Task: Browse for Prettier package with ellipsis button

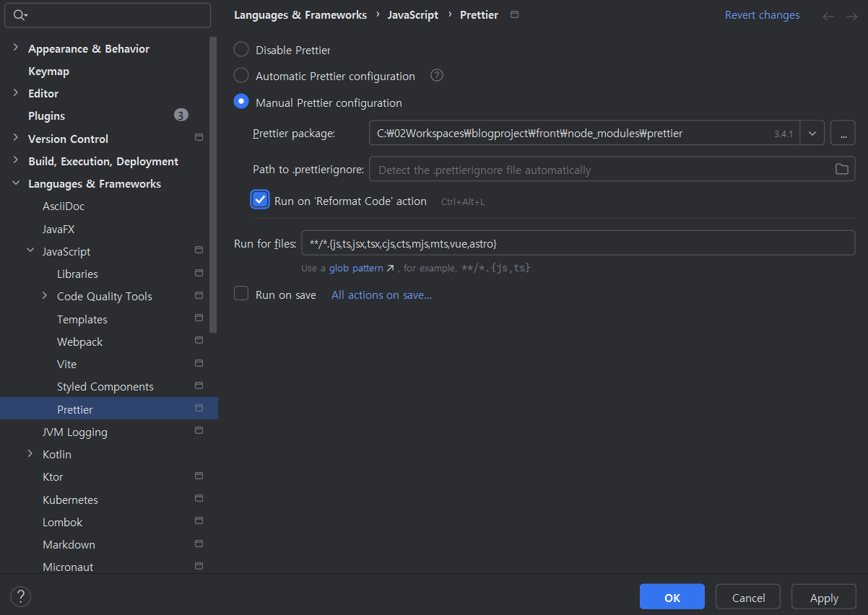Action: (x=843, y=134)
